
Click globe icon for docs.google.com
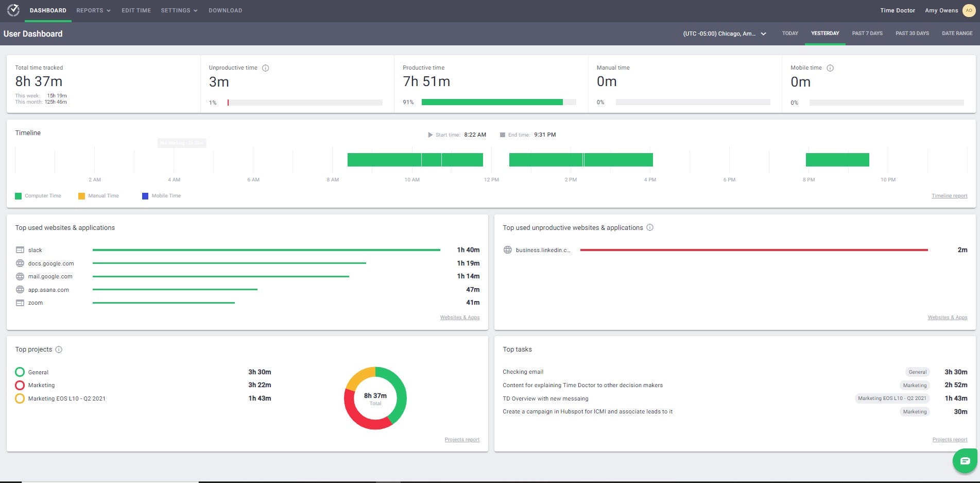tap(20, 263)
